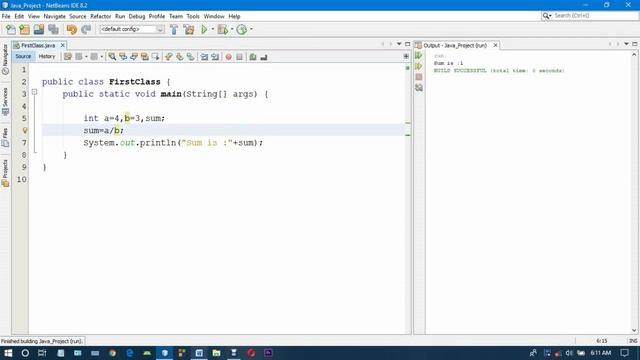Screen dimensions: 640x360
Task: Click the Profile Project toolbar icon
Action: click(x=242, y=29)
